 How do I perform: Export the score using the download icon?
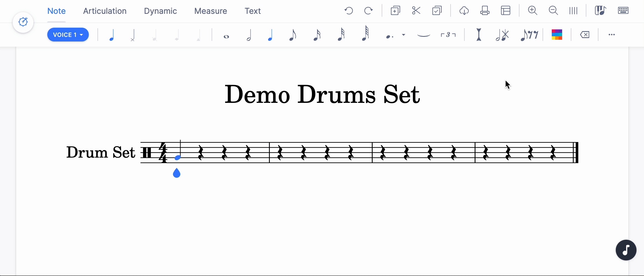point(464,11)
